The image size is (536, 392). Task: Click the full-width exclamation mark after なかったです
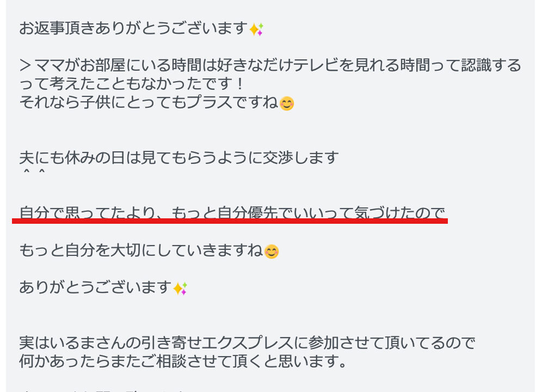241,84
